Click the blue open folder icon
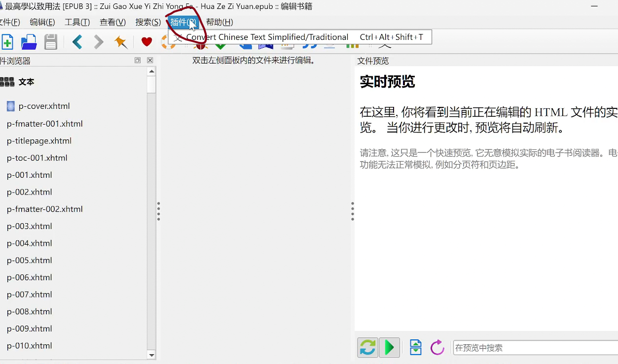Viewport: 618px width, 364px height. click(29, 42)
